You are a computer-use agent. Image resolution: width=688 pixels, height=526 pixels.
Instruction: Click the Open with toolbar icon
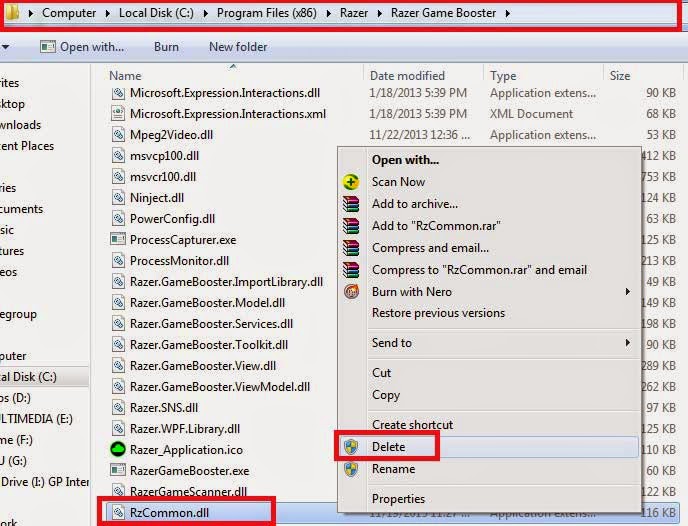[x=47, y=47]
